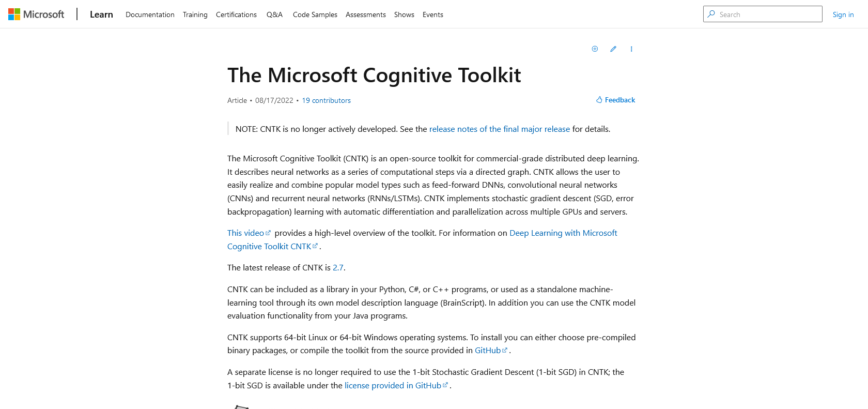Screen dimensions: 868x409
Task: Click the Feedback thumbs-up icon
Action: coord(599,100)
